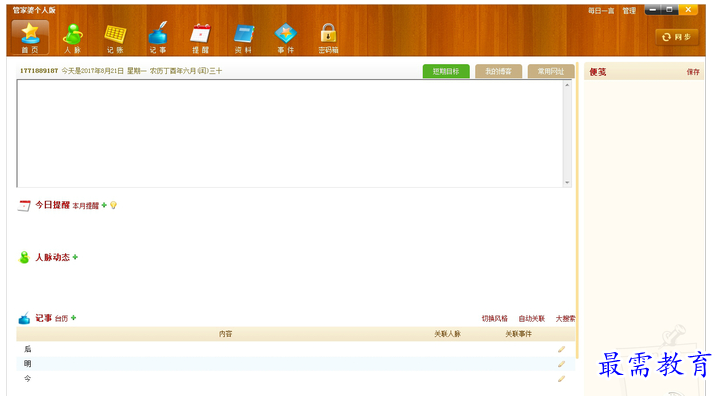Switch to the 常用网址 tab
The image size is (720, 396).
(551, 71)
